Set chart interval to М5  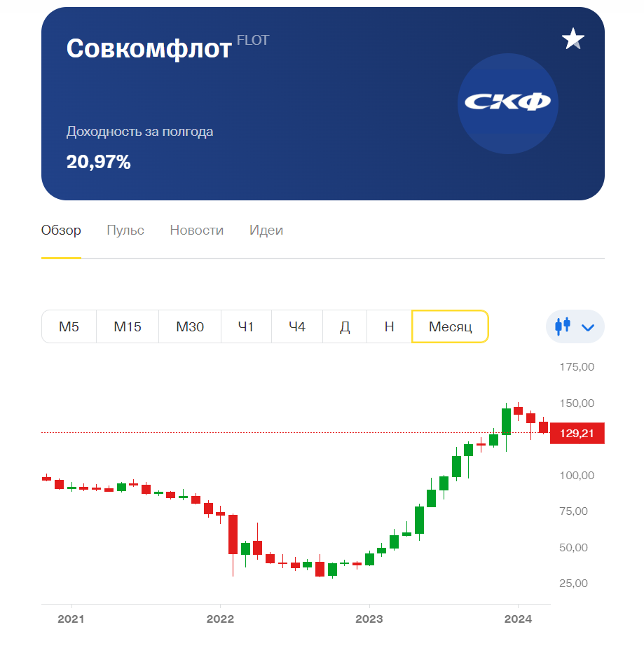tap(69, 326)
